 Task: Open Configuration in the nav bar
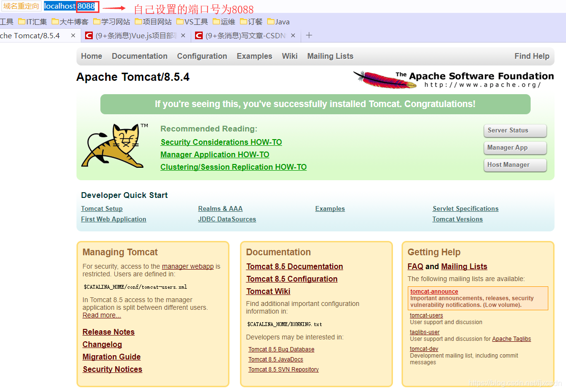[x=202, y=56]
